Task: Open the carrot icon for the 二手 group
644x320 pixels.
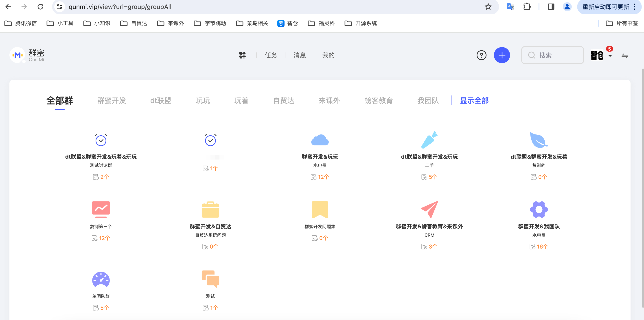Action: [x=429, y=140]
